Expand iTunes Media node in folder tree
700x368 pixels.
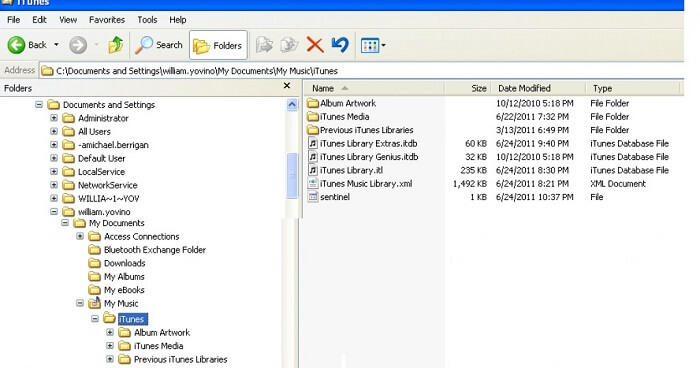click(110, 346)
